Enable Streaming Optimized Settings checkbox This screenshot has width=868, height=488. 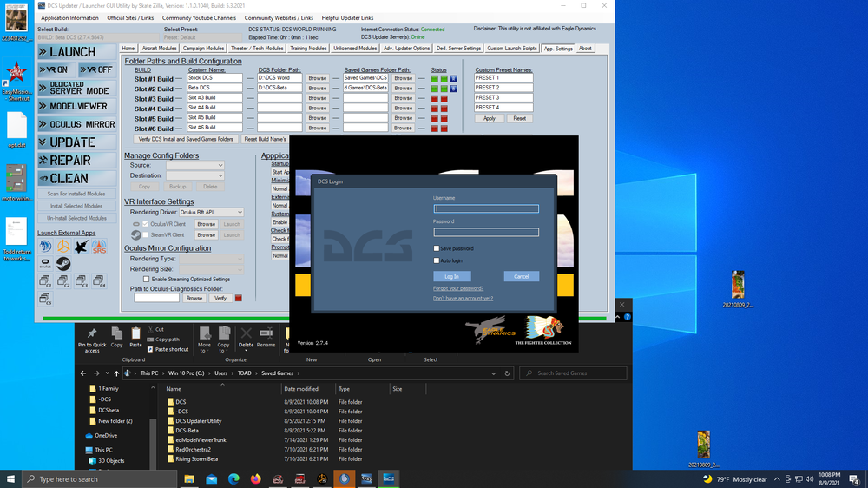pyautogui.click(x=146, y=280)
